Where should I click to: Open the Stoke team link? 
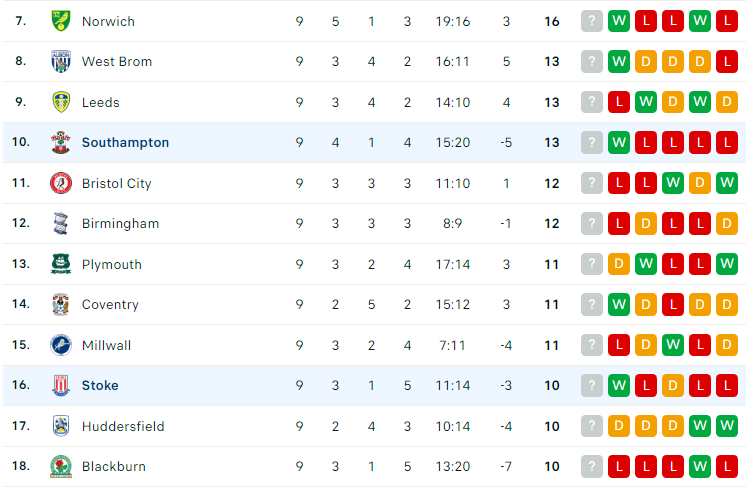click(x=100, y=385)
